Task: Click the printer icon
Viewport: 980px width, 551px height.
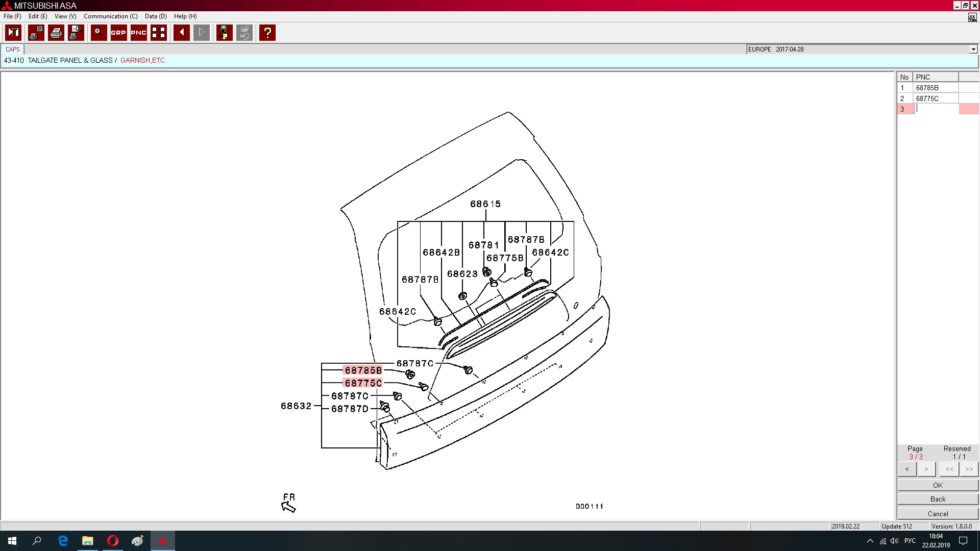Action: click(56, 33)
